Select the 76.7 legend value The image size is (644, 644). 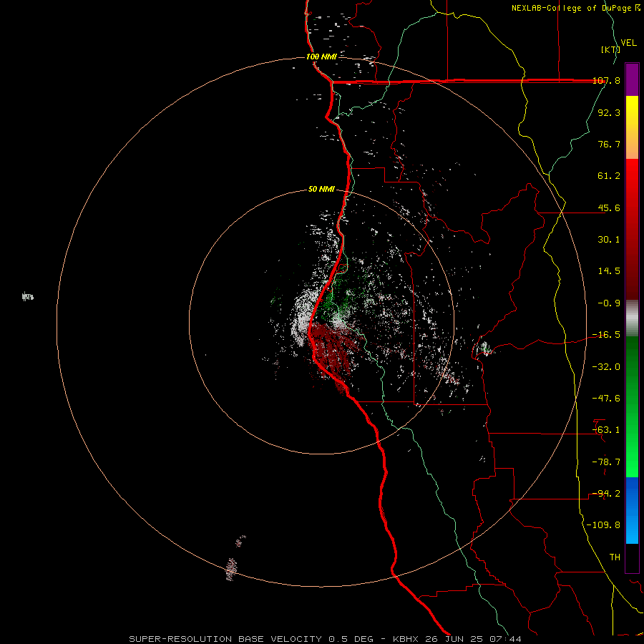[x=609, y=144]
